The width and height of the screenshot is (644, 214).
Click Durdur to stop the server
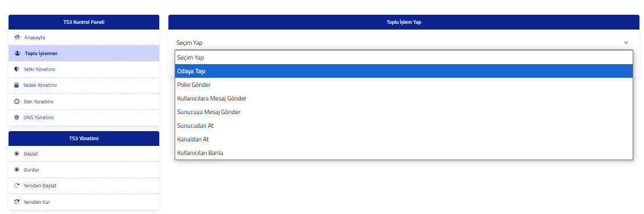point(84,170)
